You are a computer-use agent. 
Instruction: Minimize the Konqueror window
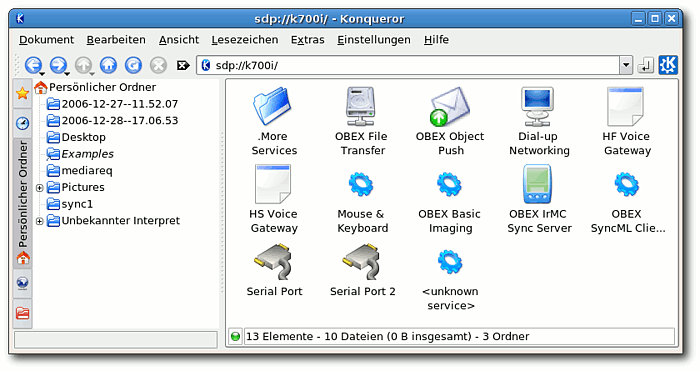[639, 19]
